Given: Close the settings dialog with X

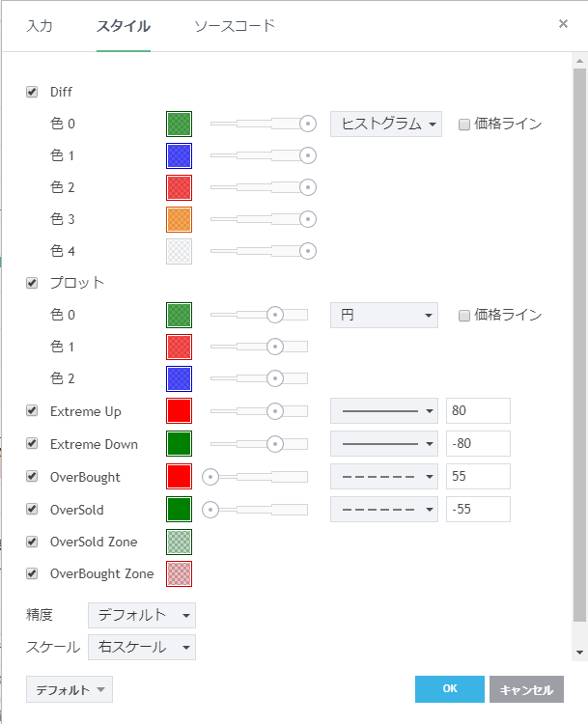Looking at the screenshot, I should coord(563,24).
